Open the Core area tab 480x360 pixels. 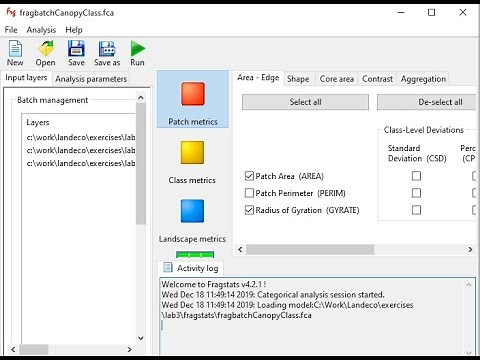coord(336,79)
